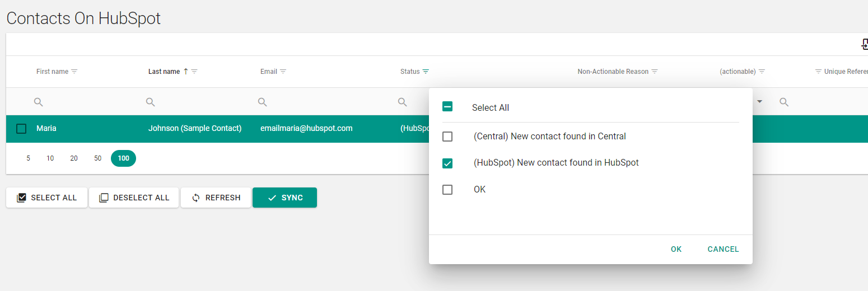Tick the Maria Johnson row checkbox

[21, 129]
